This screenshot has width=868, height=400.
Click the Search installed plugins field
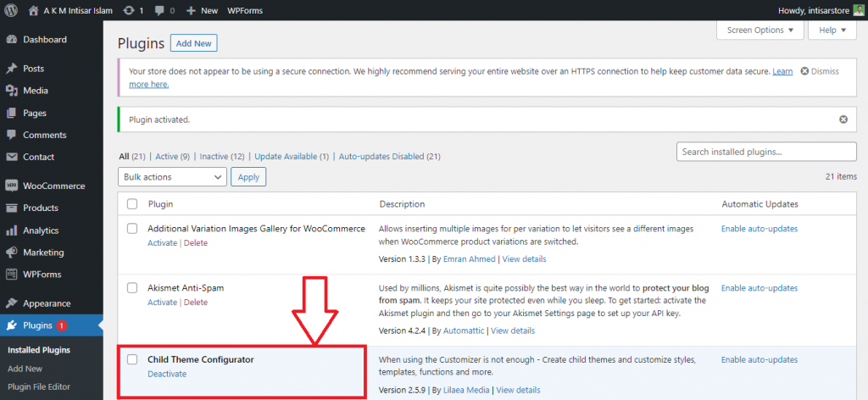point(766,152)
